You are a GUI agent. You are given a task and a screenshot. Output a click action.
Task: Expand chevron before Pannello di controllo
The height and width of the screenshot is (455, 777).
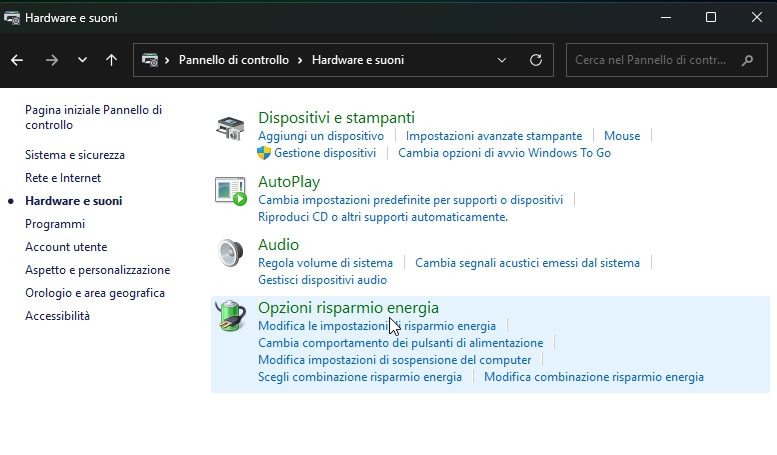167,60
